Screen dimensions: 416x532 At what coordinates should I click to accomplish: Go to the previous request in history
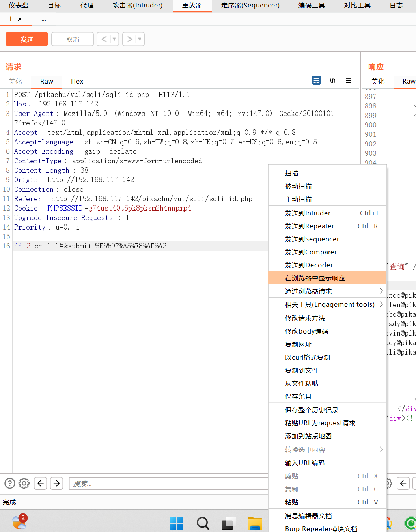tap(104, 39)
